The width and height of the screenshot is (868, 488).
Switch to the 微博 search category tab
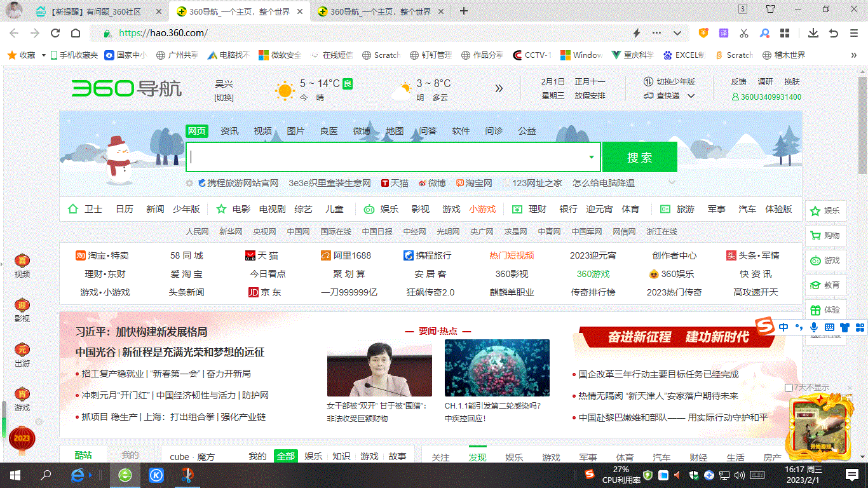pyautogui.click(x=361, y=131)
